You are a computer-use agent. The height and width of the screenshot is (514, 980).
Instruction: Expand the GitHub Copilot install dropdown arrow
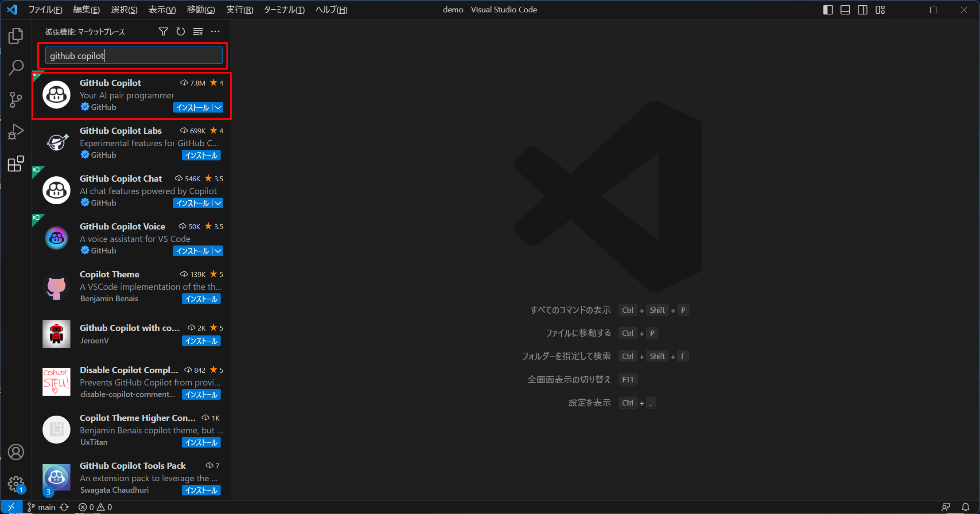coord(218,108)
